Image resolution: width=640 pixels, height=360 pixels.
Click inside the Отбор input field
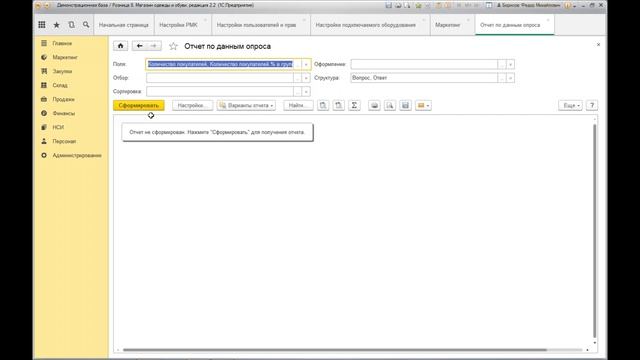pos(220,78)
